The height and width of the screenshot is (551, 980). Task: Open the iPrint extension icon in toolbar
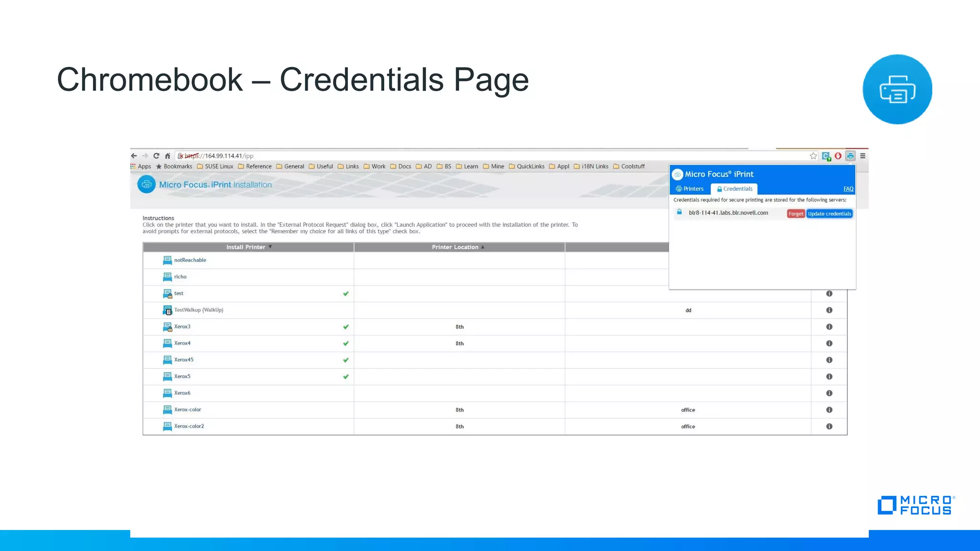pyautogui.click(x=850, y=156)
